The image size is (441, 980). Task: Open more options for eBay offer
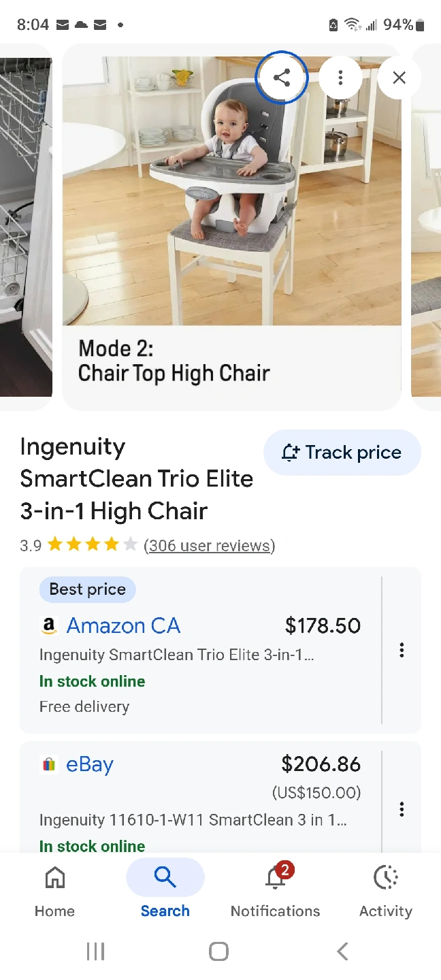402,808
